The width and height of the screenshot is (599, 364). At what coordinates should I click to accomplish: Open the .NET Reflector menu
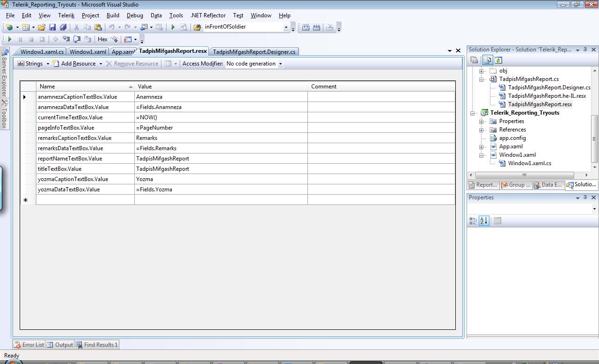(208, 15)
